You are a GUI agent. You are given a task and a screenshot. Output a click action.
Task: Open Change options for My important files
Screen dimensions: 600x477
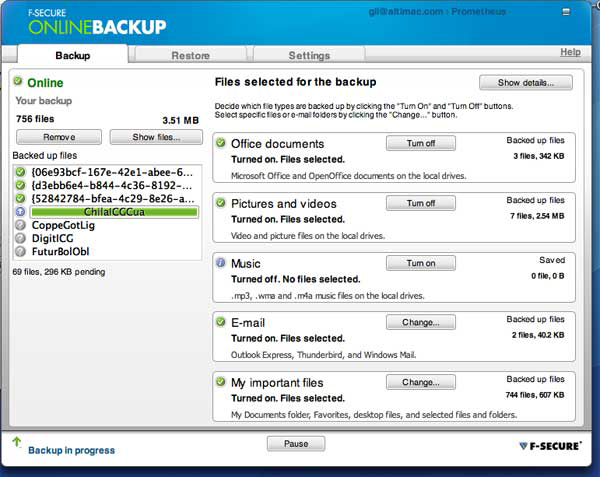click(421, 382)
